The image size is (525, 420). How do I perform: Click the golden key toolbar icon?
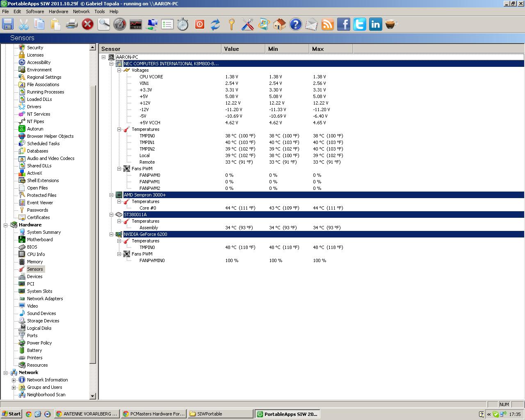pos(231,24)
